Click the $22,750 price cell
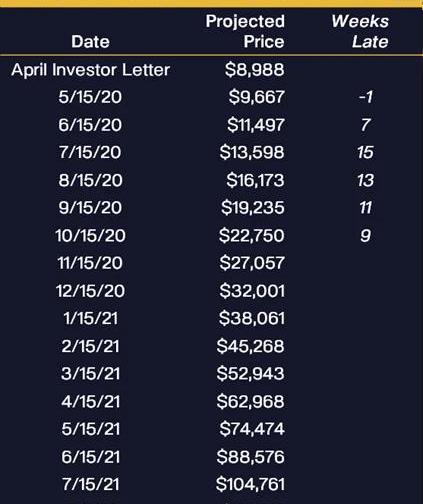 click(x=252, y=236)
